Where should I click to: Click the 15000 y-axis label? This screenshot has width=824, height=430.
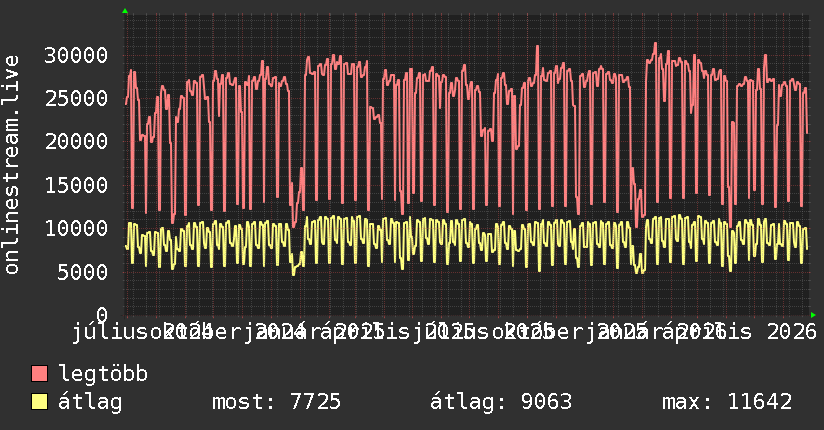[x=76, y=185]
